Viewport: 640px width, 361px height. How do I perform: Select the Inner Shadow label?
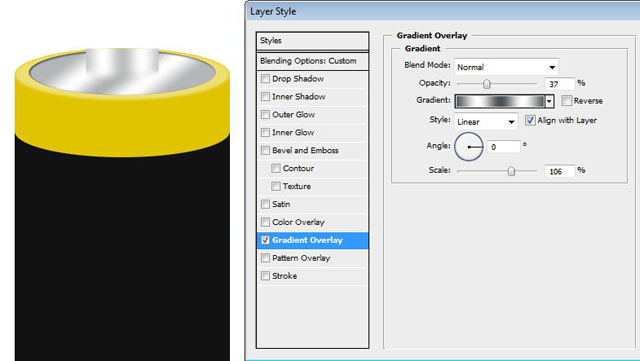pyautogui.click(x=299, y=96)
